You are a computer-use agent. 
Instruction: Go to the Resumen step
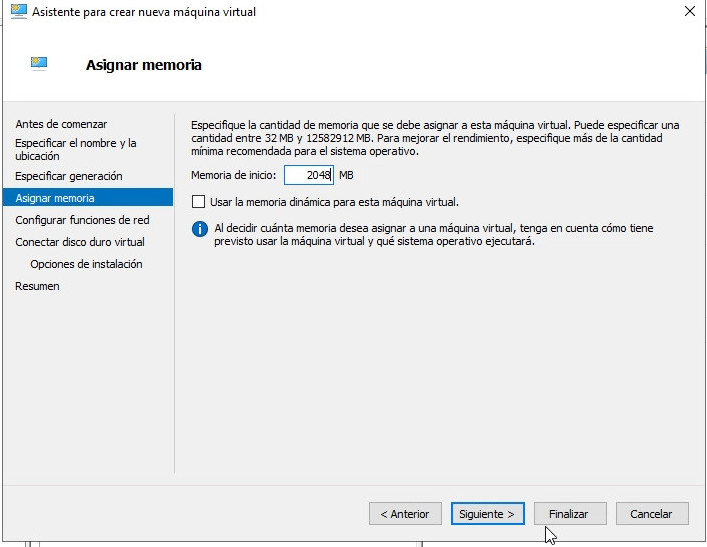click(37, 286)
